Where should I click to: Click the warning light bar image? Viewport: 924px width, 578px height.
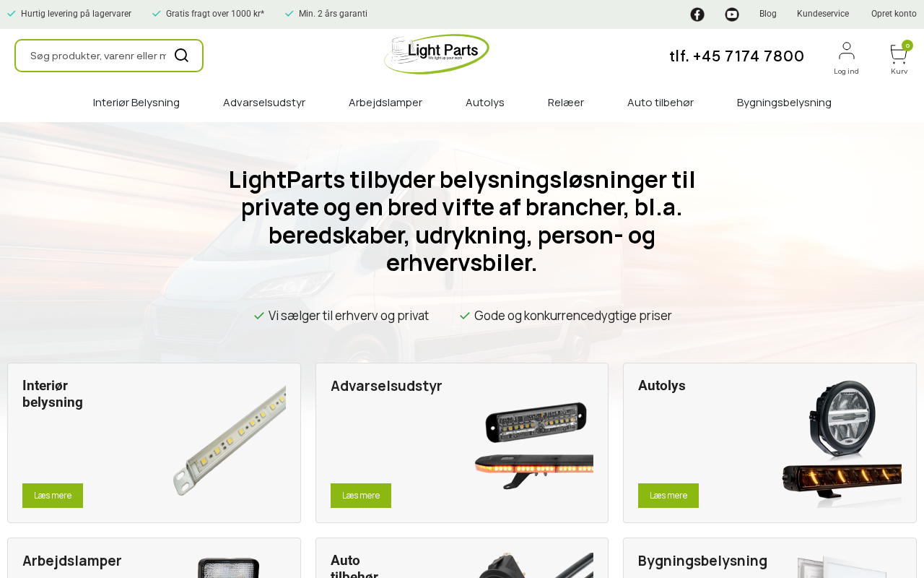[533, 470]
